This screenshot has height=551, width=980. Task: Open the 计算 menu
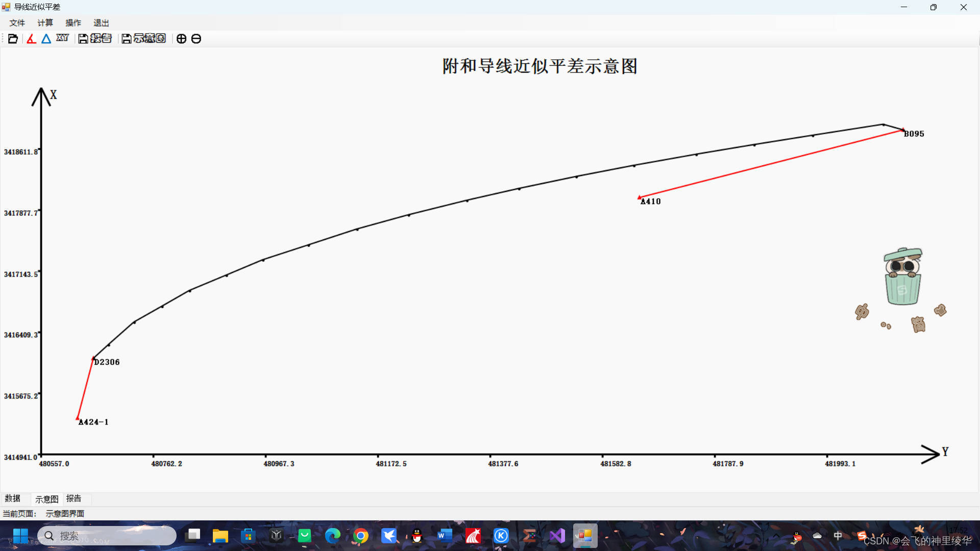pos(45,23)
